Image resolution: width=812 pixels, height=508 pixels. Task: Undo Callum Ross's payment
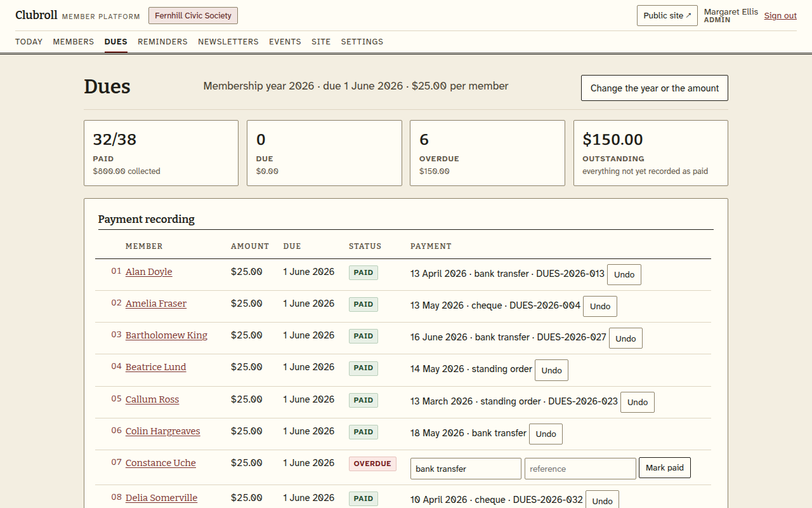pyautogui.click(x=638, y=403)
